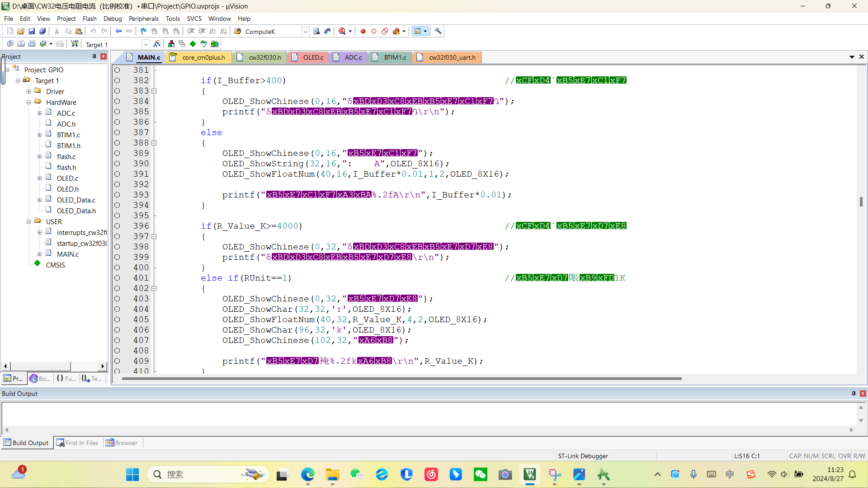The width and height of the screenshot is (868, 488).
Task: Toggle breakpoint marker at line 409
Action: point(117,361)
